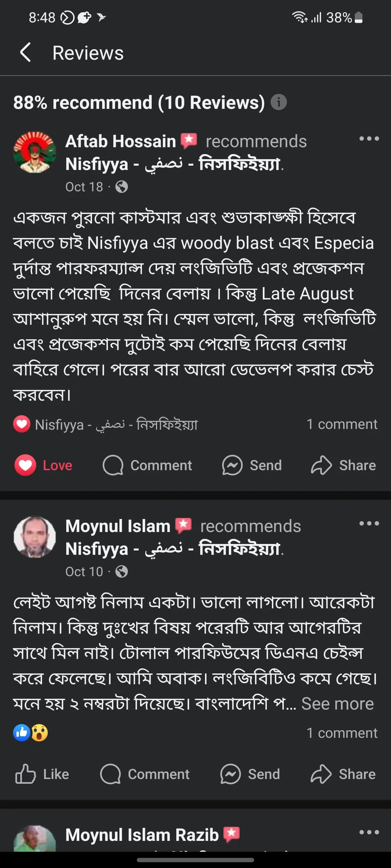The height and width of the screenshot is (868, 391).
Task: Open Aftab Hossain's profile picture
Action: (35, 152)
